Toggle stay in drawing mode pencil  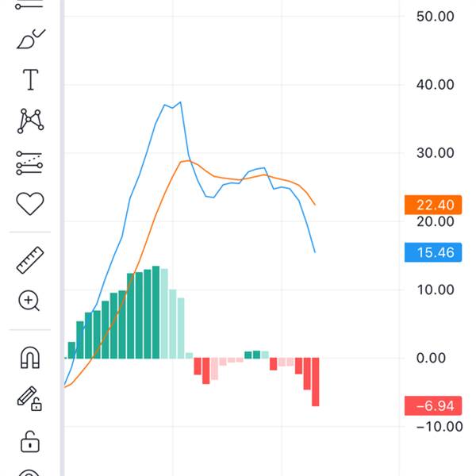point(29,399)
